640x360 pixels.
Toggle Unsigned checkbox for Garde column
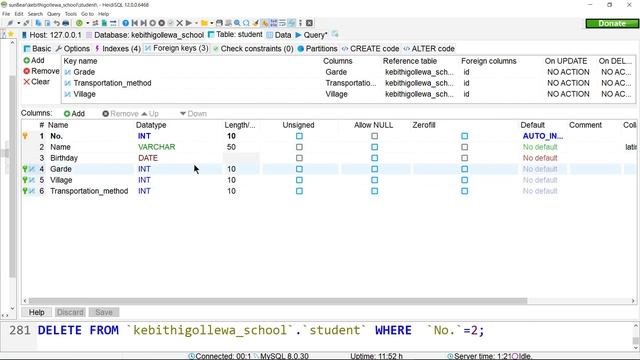[x=299, y=169]
